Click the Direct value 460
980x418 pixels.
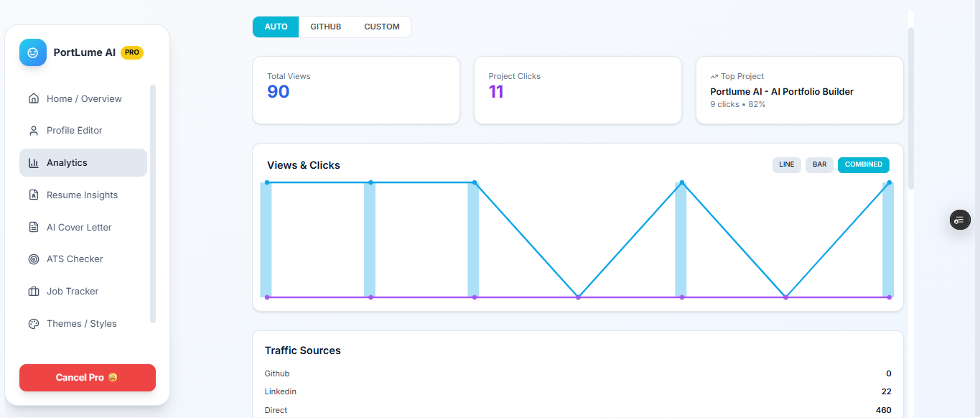pos(884,410)
